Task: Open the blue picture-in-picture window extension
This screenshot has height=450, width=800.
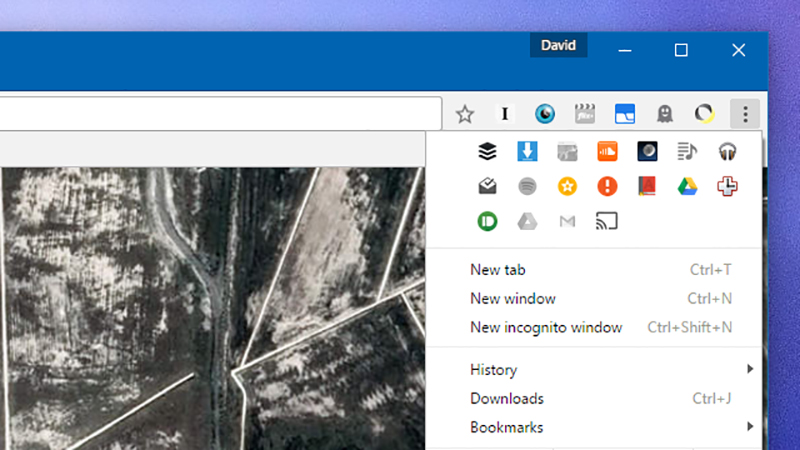Action: 625,114
